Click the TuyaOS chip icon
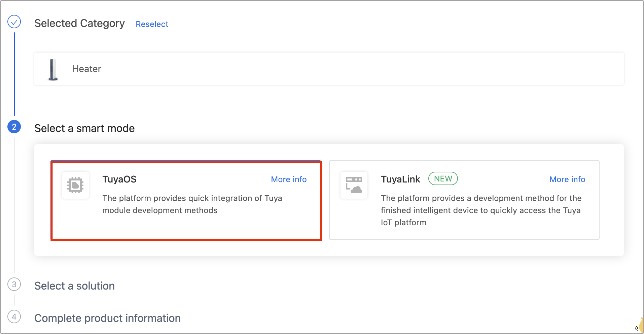The height and width of the screenshot is (334, 644). coord(75,185)
